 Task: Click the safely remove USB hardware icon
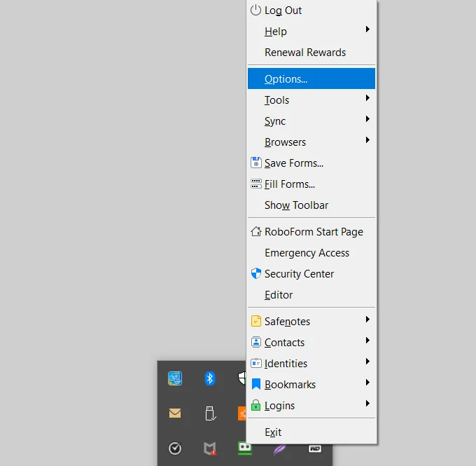210,413
